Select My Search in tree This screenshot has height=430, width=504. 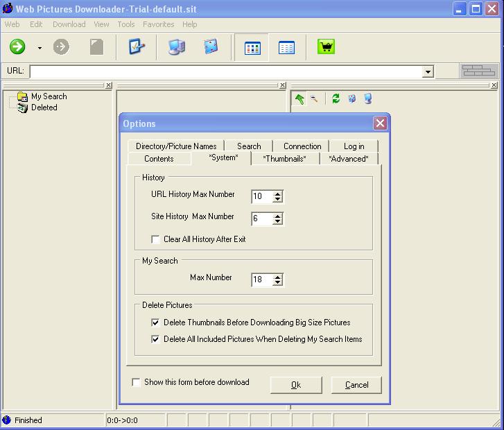pyautogui.click(x=49, y=96)
